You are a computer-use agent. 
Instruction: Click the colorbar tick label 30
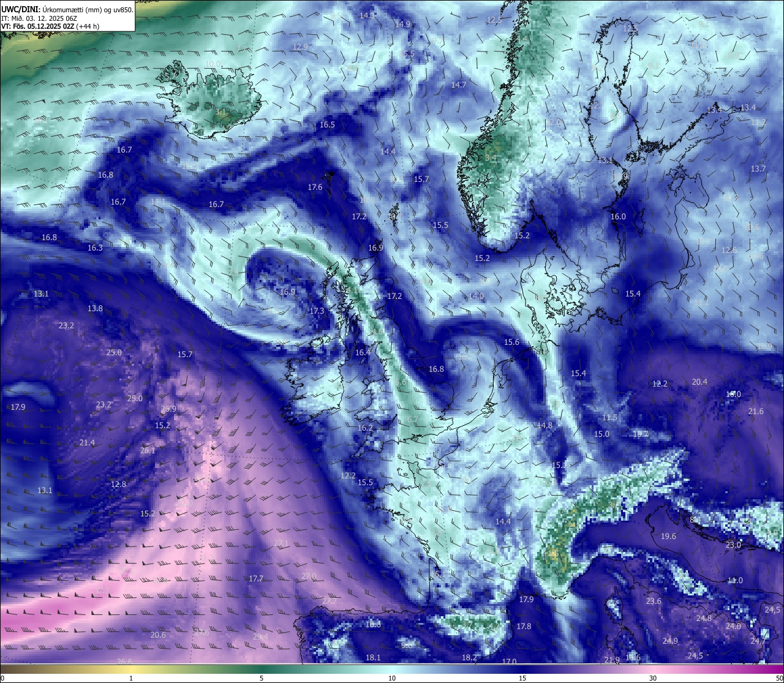coord(653,678)
